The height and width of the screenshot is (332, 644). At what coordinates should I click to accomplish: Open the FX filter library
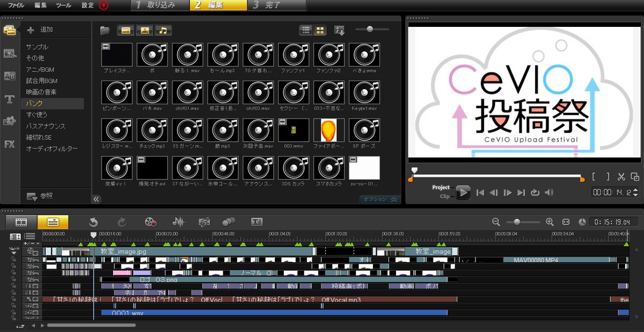point(9,144)
